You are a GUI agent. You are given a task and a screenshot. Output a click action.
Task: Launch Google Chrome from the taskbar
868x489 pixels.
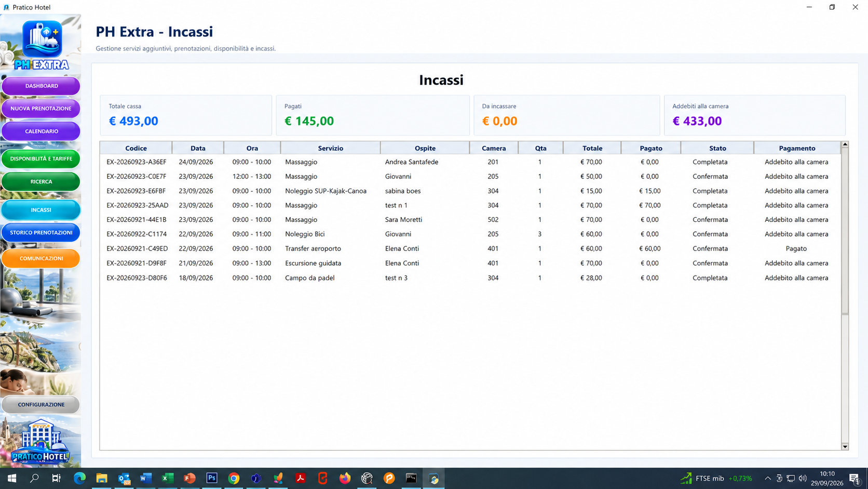[x=234, y=478]
